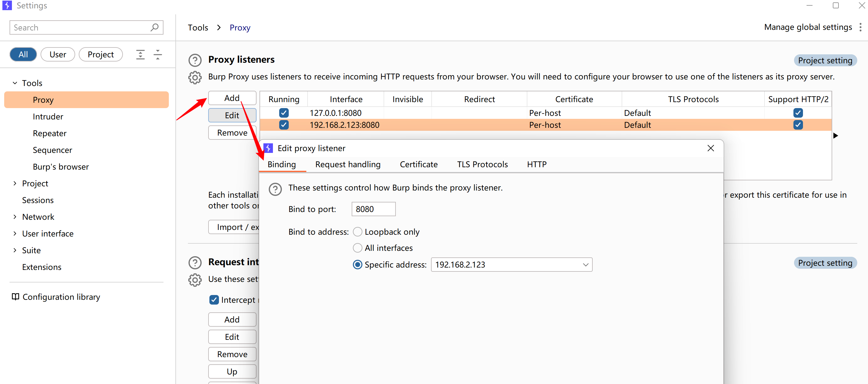The width and height of the screenshot is (868, 384).
Task: Click Manage global settings
Action: pos(808,27)
